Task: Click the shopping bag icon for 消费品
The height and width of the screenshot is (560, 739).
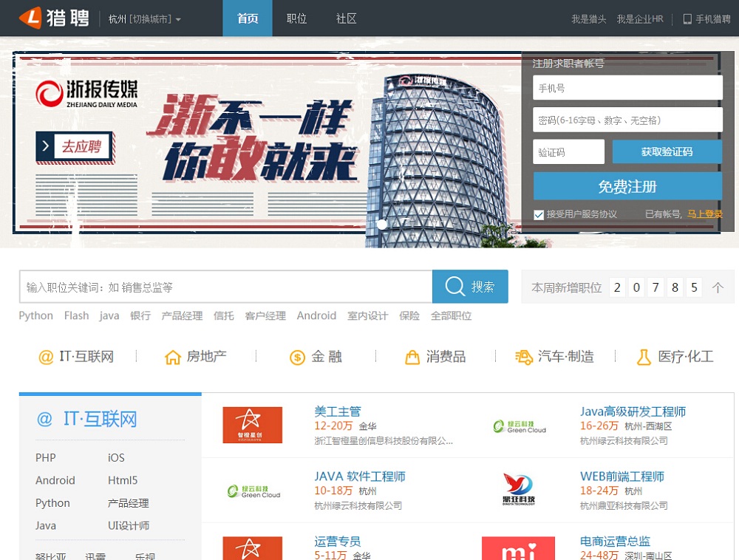Action: coord(412,357)
